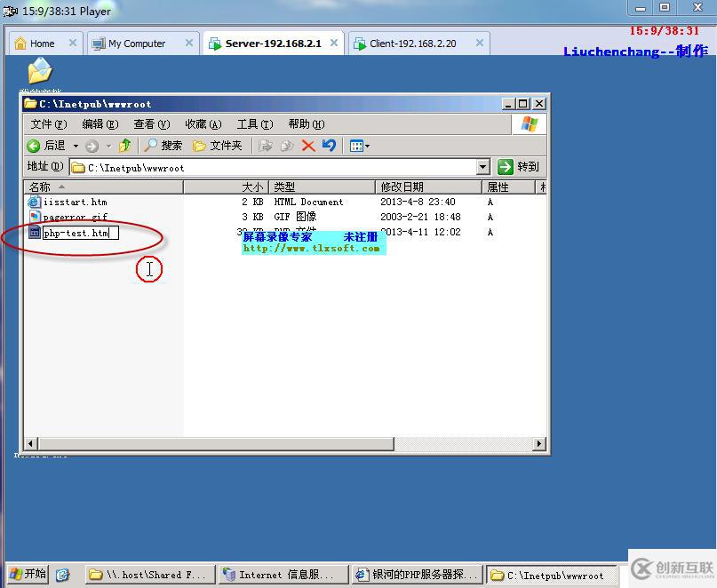Image resolution: width=717 pixels, height=588 pixels.
Task: Switch to 银河的PHP服务器探... taskbar button
Action: [x=418, y=575]
